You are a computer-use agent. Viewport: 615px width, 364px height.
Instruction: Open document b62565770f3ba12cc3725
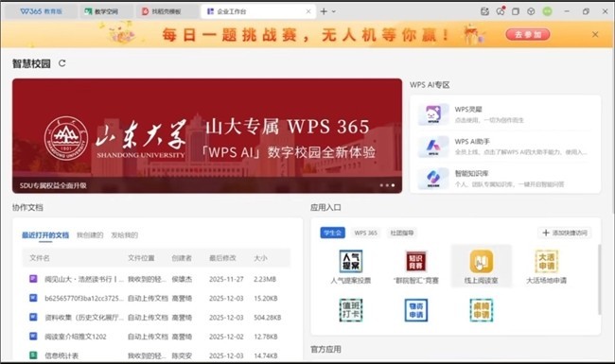[84, 298]
